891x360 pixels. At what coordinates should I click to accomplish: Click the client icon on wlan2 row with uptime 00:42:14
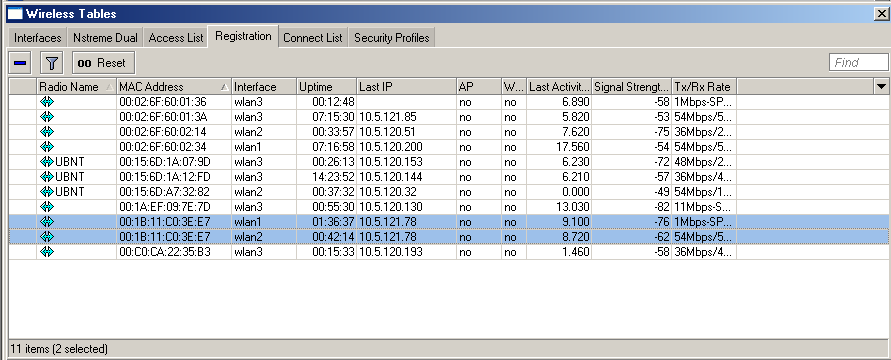(x=47, y=236)
